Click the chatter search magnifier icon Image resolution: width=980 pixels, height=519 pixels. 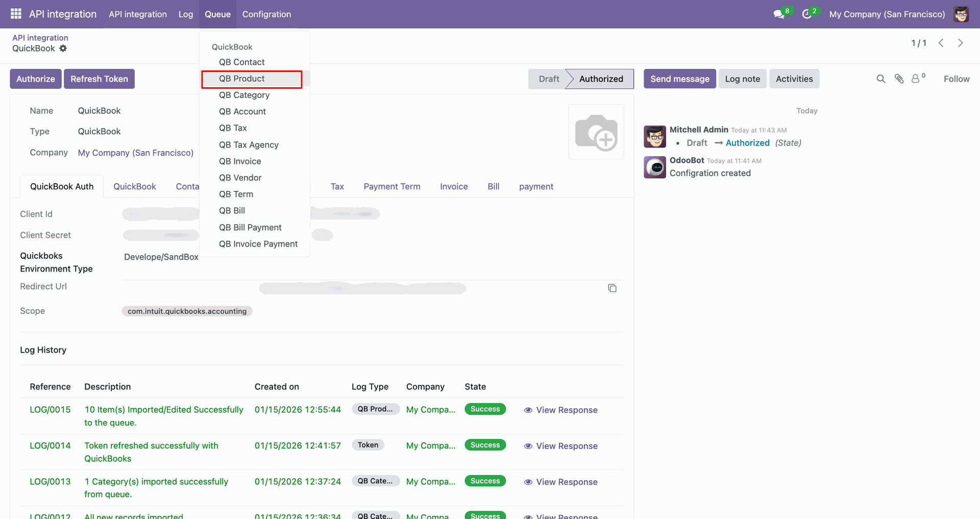pyautogui.click(x=881, y=79)
